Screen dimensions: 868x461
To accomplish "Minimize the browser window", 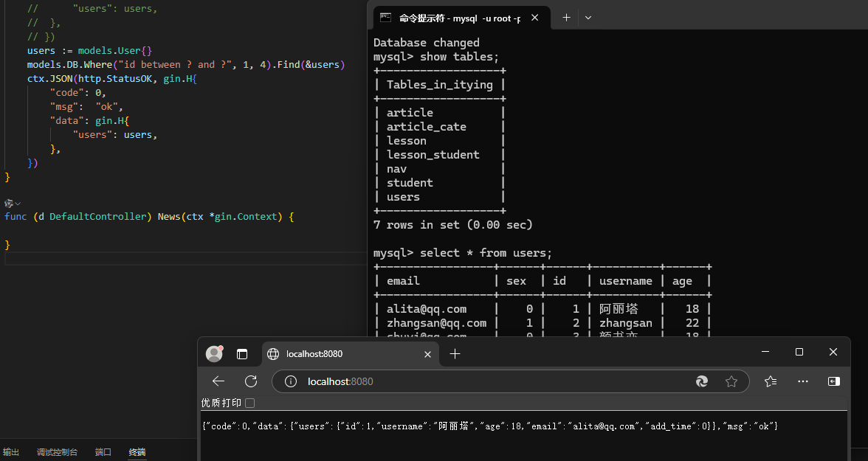I will pyautogui.click(x=765, y=352).
